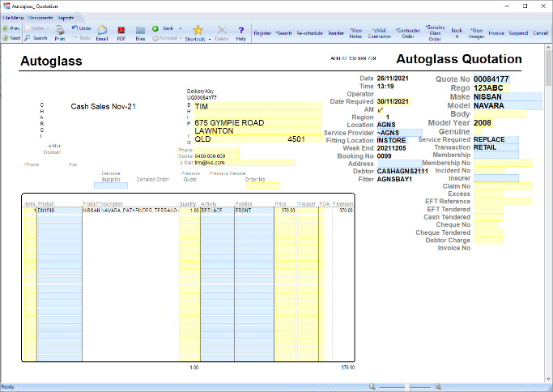Click the Service Required field showing REPLACE
This screenshot has height=392, width=553.
coord(496,140)
